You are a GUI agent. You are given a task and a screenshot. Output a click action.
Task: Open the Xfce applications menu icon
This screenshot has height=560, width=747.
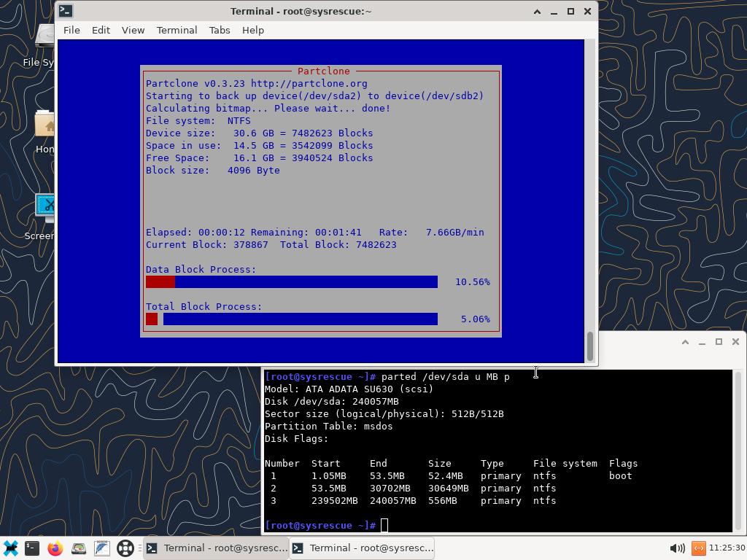click(10, 548)
